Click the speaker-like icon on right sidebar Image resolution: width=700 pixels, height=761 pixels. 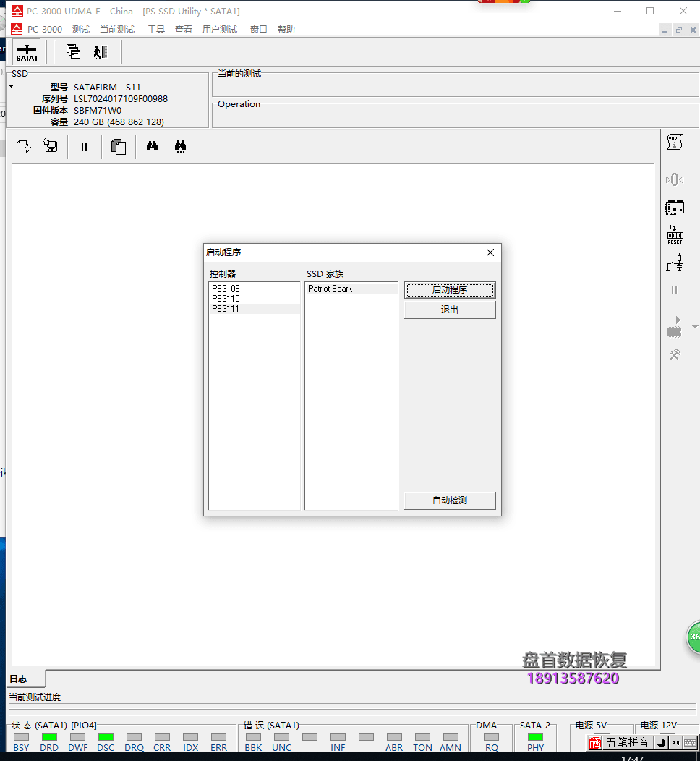(674, 180)
